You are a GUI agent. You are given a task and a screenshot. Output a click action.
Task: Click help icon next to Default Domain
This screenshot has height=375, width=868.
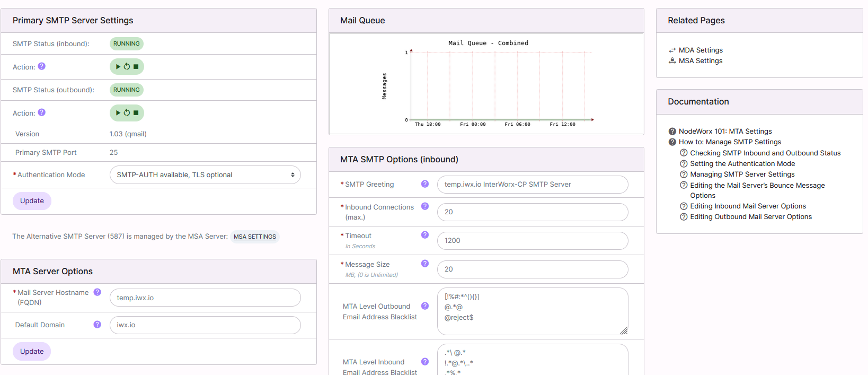pos(98,325)
